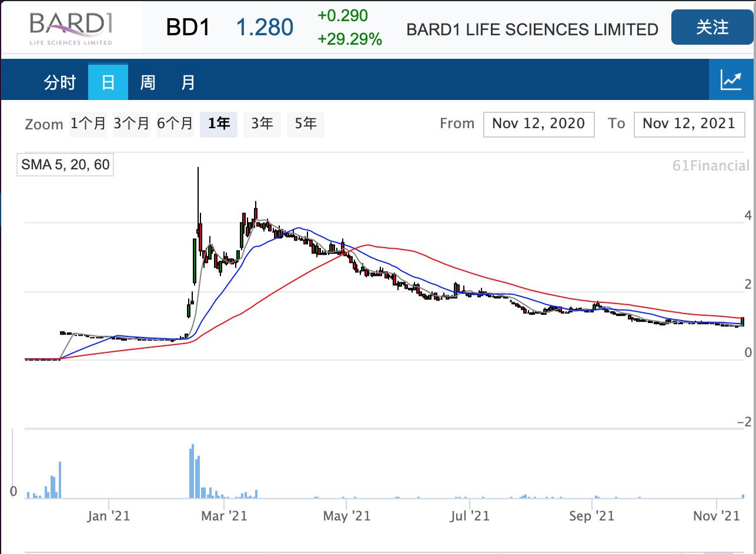Image resolution: width=756 pixels, height=554 pixels.
Task: Click the Sep '21 axis label
Action: tap(592, 516)
